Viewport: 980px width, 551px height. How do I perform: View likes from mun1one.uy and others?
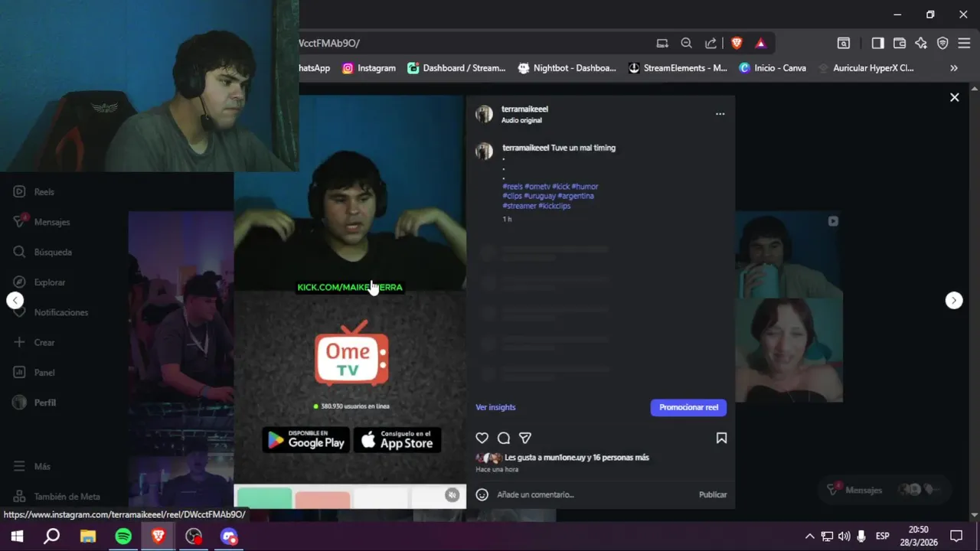(x=577, y=458)
